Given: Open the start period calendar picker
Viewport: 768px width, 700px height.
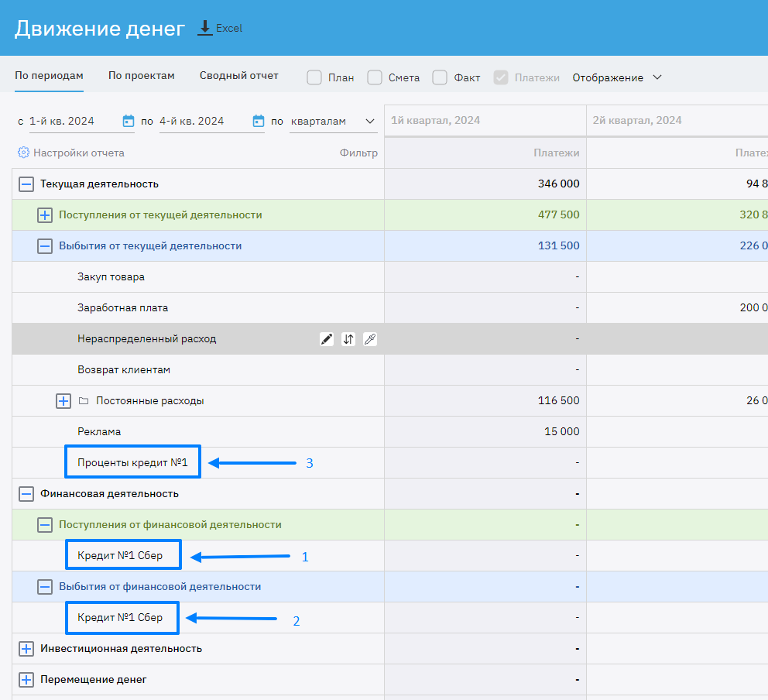Looking at the screenshot, I should coord(129,121).
